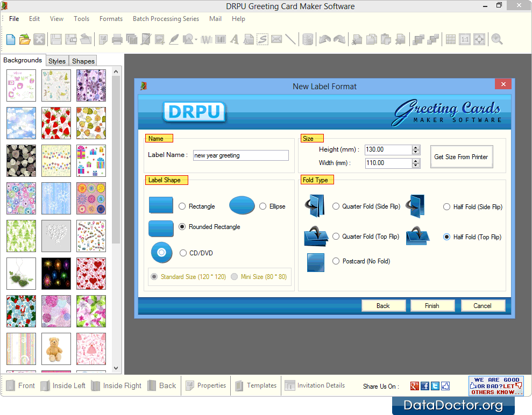Select the Barcode tool icon

[x=221, y=40]
